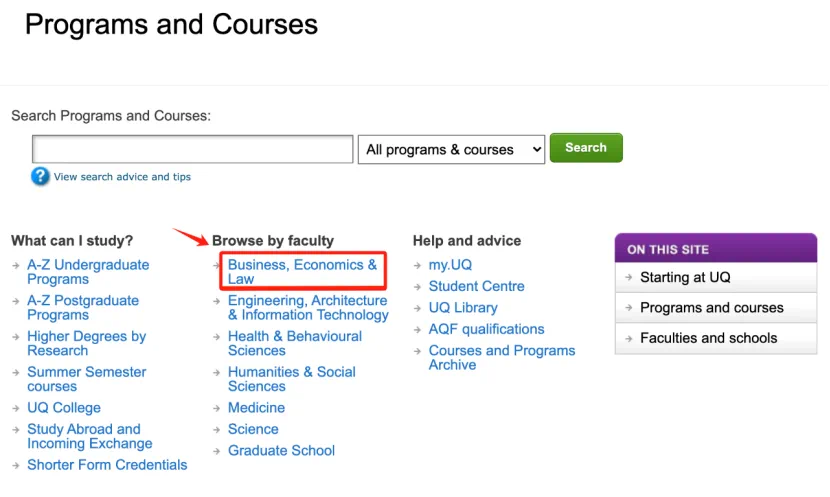
Task: Open View search advice and tips
Action: click(x=122, y=177)
